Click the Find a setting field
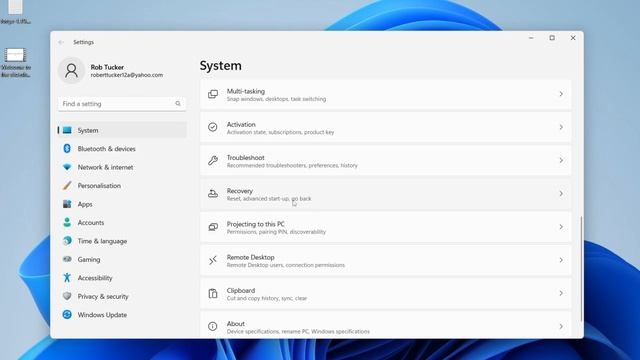This screenshot has width=640, height=360. click(x=122, y=104)
